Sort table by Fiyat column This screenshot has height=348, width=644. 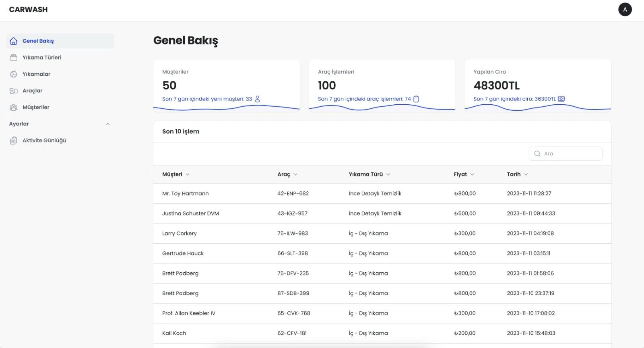click(464, 174)
